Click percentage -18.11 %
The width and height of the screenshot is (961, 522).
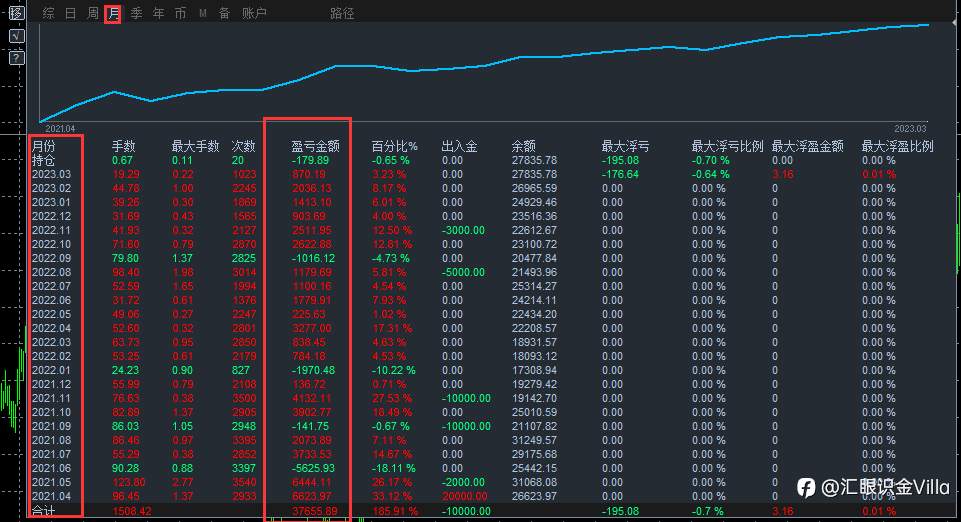[x=393, y=469]
